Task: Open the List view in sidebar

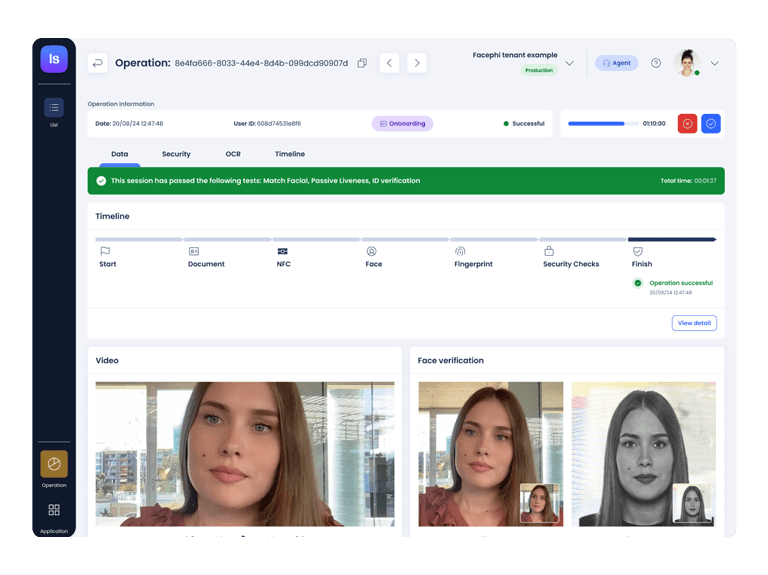Action: tap(54, 108)
